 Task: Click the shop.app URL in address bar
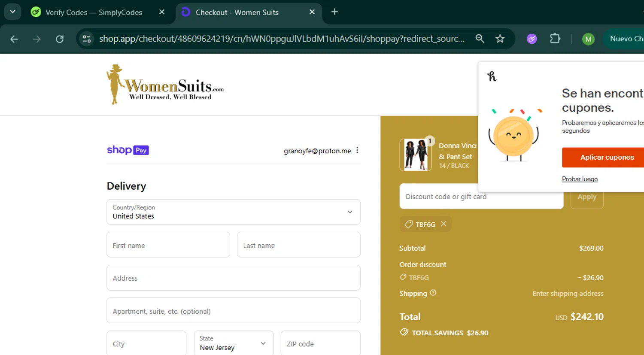pos(282,39)
